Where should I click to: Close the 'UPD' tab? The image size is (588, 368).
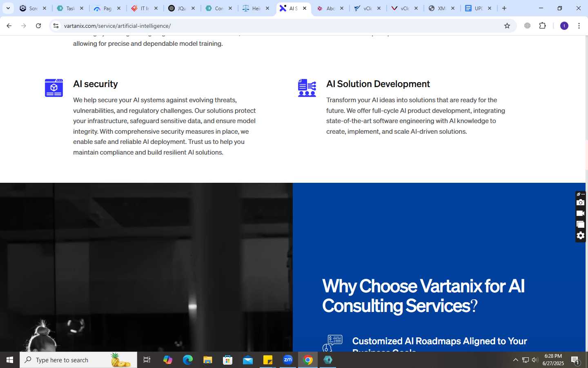tap(490, 8)
